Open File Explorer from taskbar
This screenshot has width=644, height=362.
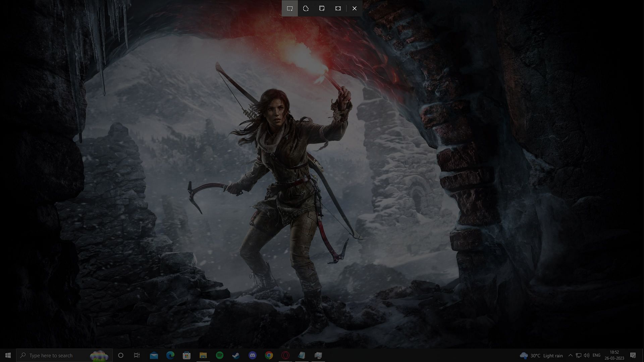203,355
